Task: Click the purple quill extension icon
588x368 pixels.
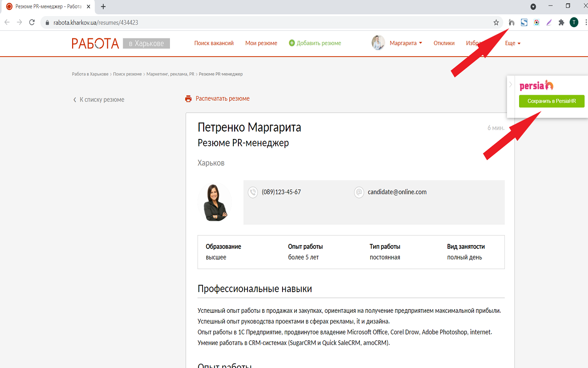Action: coord(548,22)
